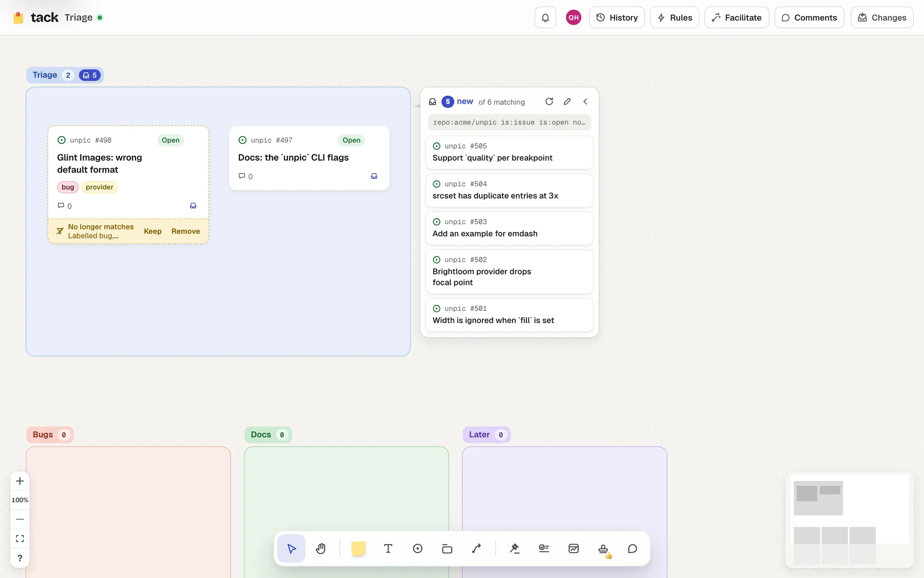Select the stamp reaction tool

pyautogui.click(x=603, y=548)
